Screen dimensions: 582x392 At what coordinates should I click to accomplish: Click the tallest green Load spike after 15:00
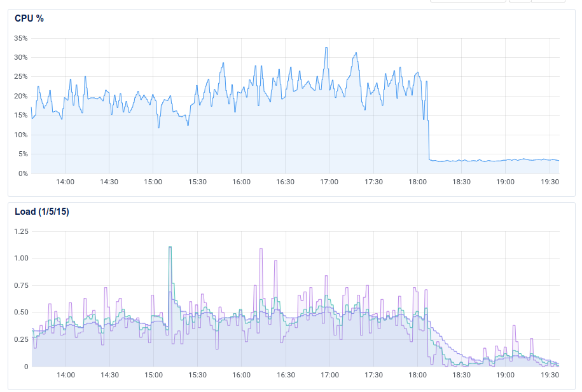[170, 247]
